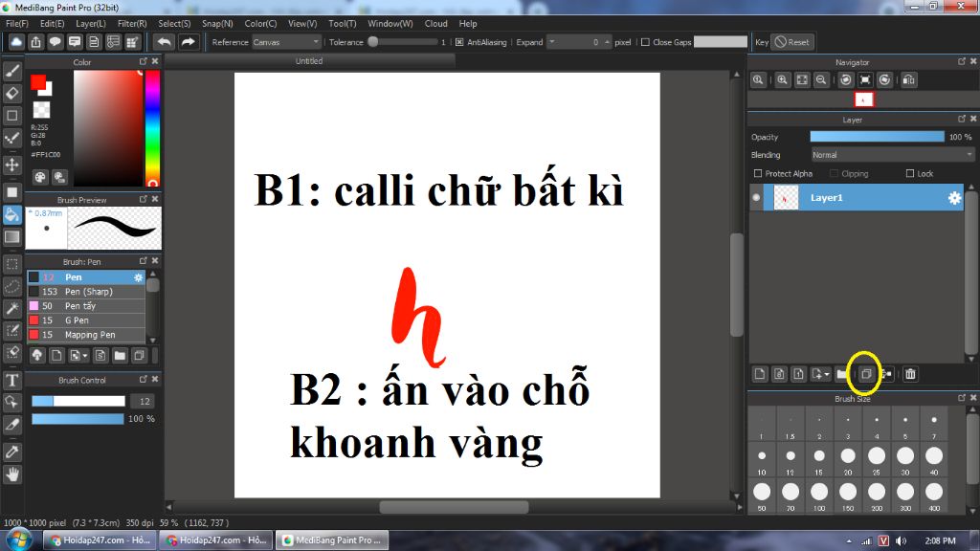The height and width of the screenshot is (551, 980).
Task: Rotate canvas left in Navigator
Action: coord(846,80)
